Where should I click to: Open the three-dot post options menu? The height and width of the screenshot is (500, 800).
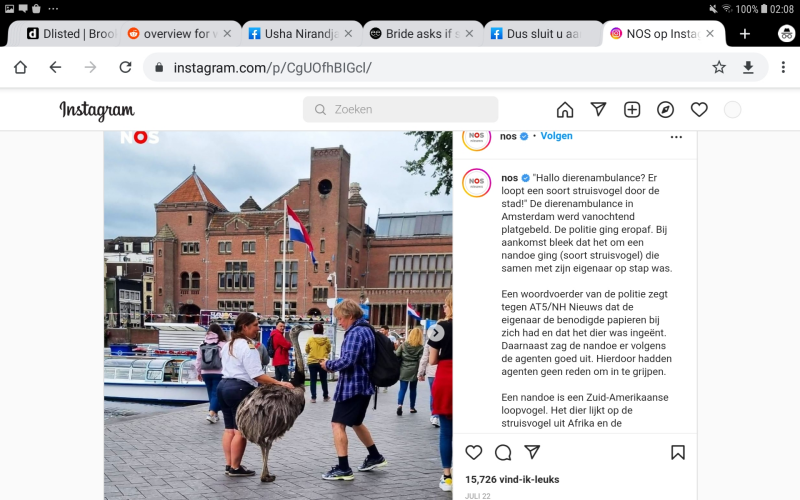676,137
